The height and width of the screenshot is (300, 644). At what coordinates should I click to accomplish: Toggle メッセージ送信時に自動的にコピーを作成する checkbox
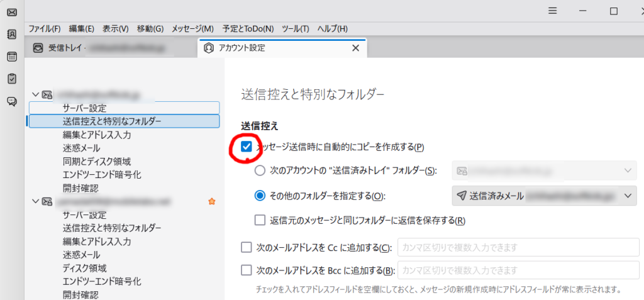tap(247, 147)
